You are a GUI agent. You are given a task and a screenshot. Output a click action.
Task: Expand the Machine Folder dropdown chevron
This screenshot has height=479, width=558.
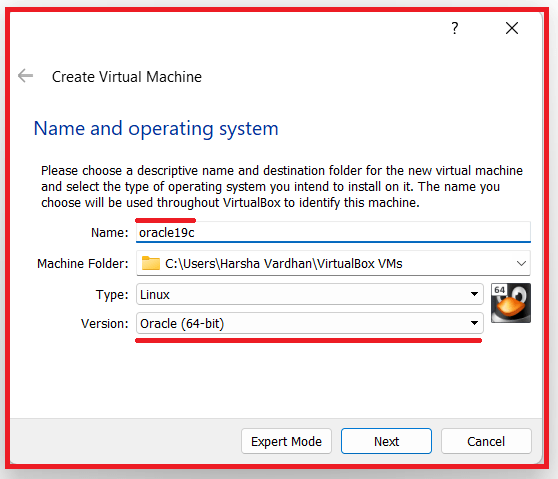(x=521, y=263)
